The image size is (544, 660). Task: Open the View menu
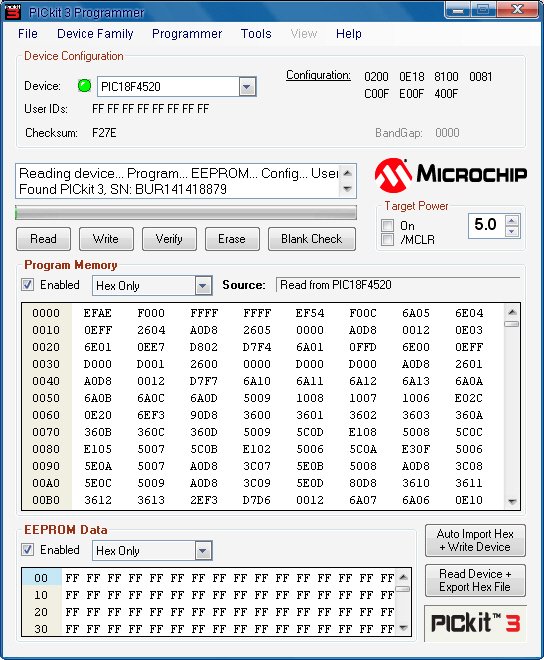[304, 34]
